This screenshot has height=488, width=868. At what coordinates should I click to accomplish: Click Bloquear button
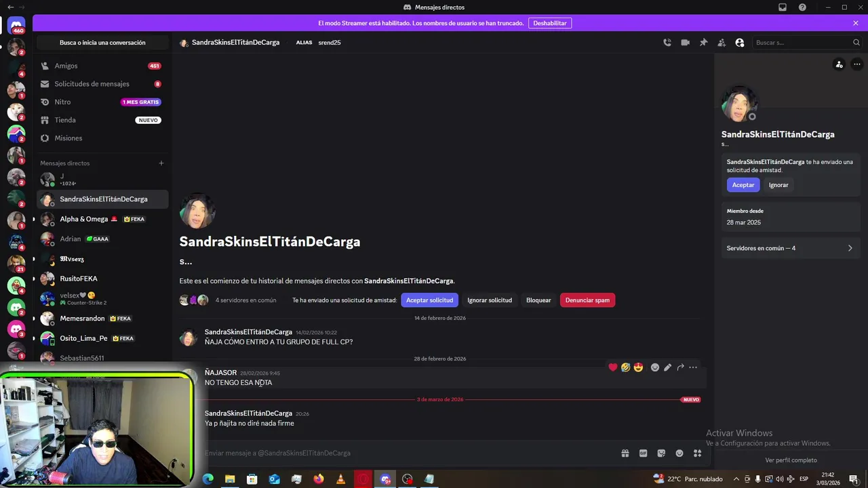(x=538, y=300)
